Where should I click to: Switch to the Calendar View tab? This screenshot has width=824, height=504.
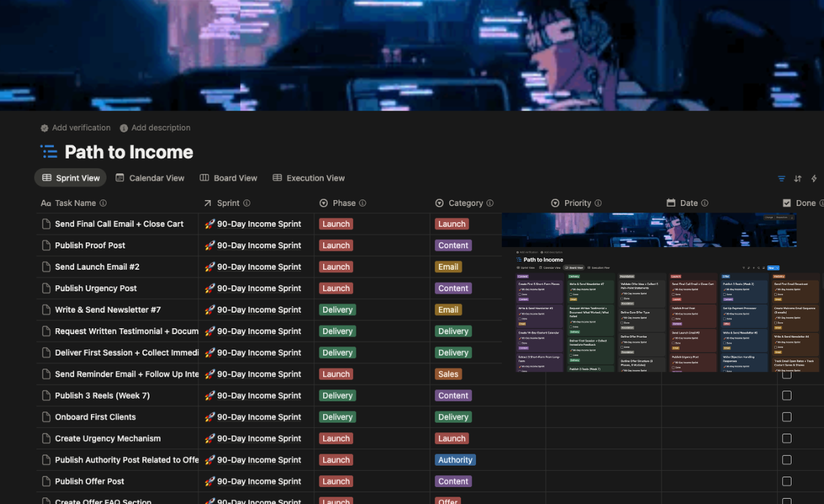(x=149, y=178)
